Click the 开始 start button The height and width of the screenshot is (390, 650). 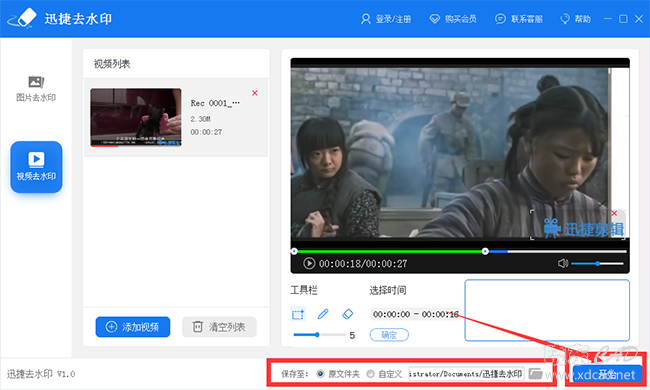[x=607, y=374]
